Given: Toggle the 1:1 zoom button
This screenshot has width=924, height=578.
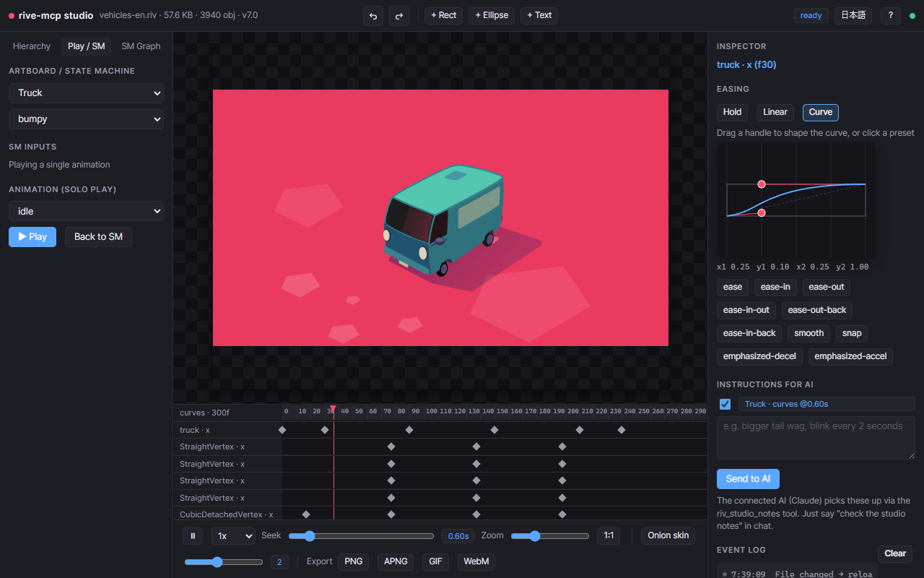Looking at the screenshot, I should coord(609,535).
